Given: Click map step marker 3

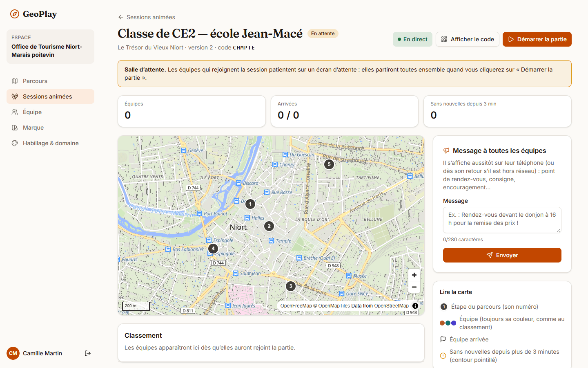Looking at the screenshot, I should (x=291, y=286).
